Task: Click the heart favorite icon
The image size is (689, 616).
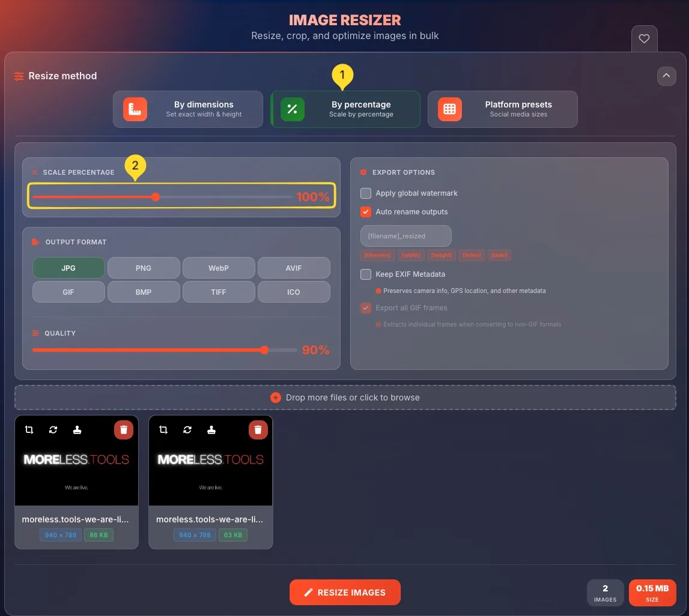Action: [644, 39]
